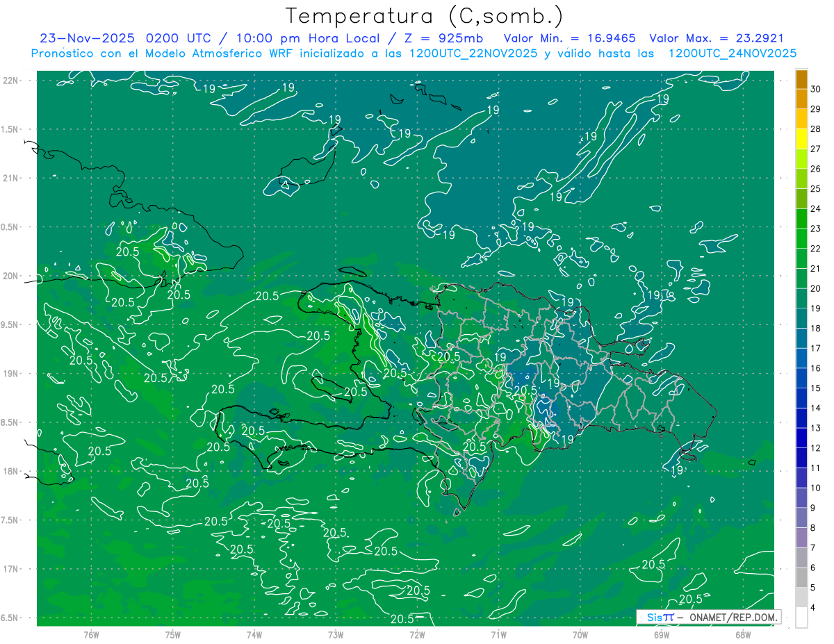Click the color scale label 22

click(x=816, y=249)
